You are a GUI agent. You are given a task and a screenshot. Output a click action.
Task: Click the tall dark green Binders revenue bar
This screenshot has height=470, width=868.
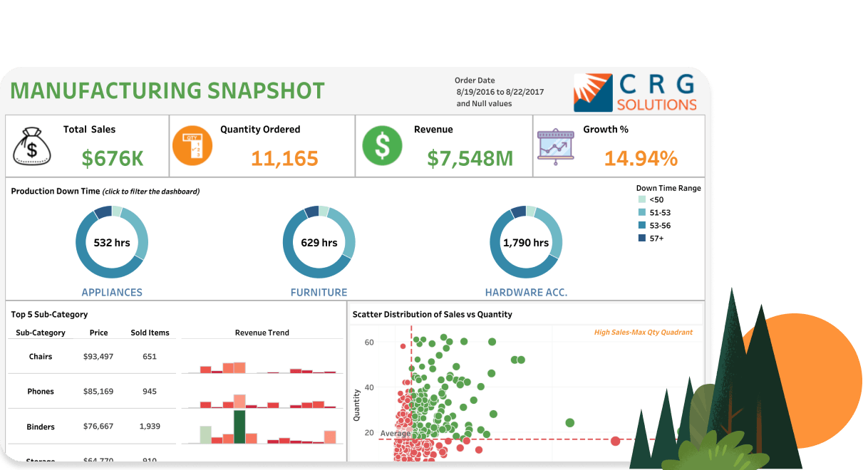tap(239, 427)
